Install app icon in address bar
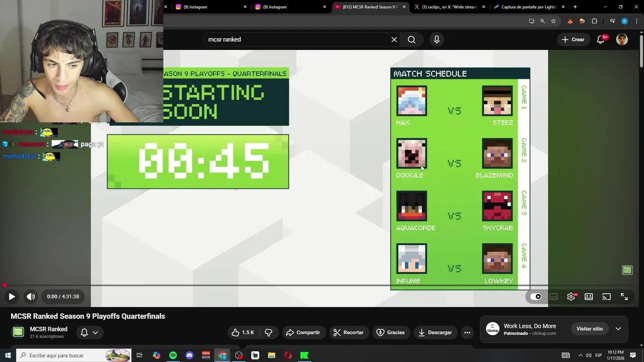Image resolution: width=644 pixels, height=362 pixels. [x=532, y=21]
